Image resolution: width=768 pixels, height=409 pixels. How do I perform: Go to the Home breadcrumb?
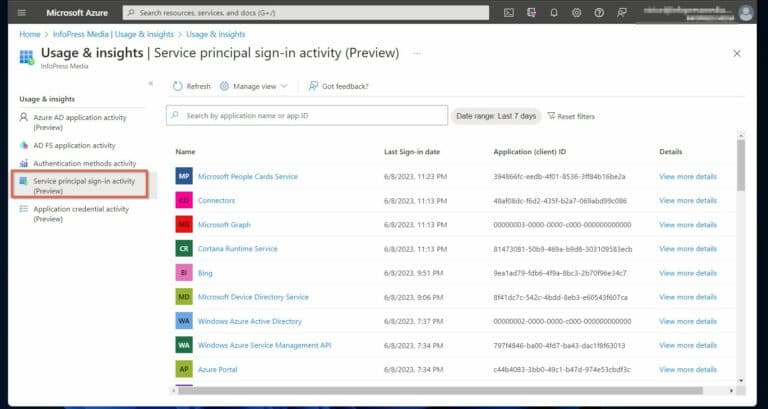tap(29, 34)
